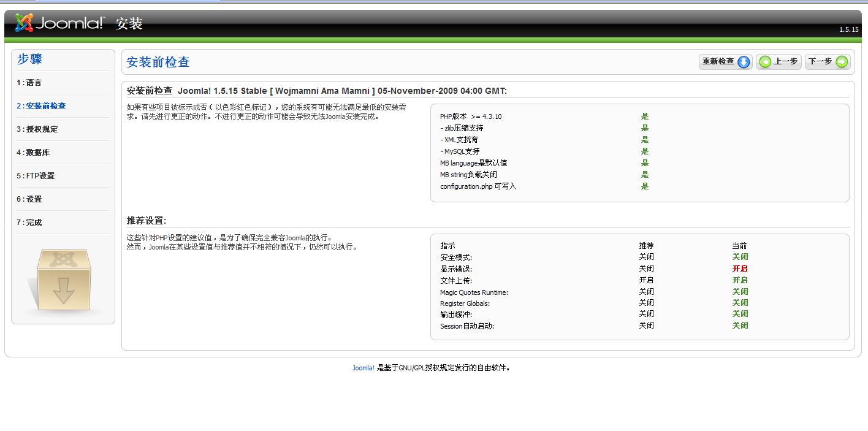Click the Session自动启动: label
The image size is (868, 431).
pos(467,326)
